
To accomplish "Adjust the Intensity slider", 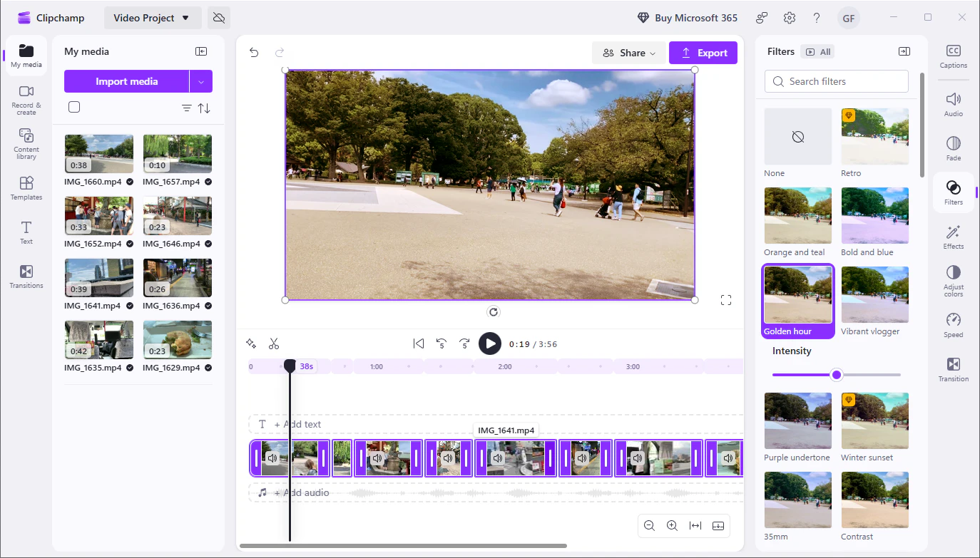I will (x=835, y=374).
